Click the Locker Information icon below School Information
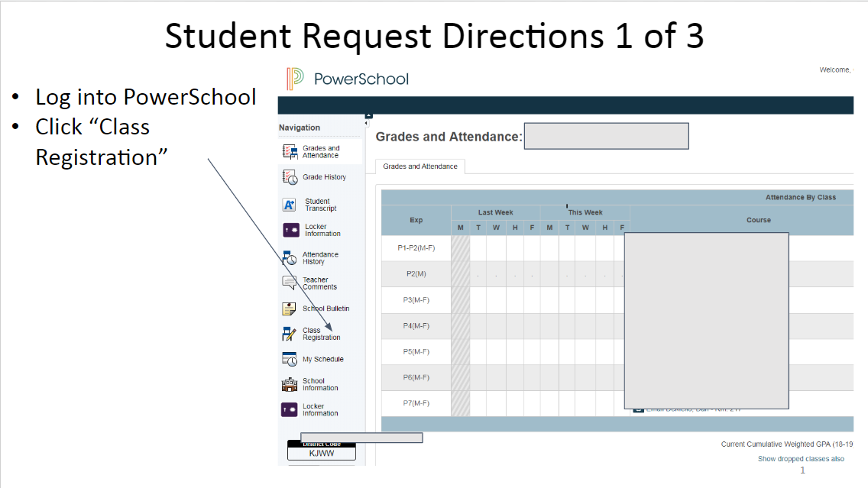868x488 pixels. click(290, 409)
